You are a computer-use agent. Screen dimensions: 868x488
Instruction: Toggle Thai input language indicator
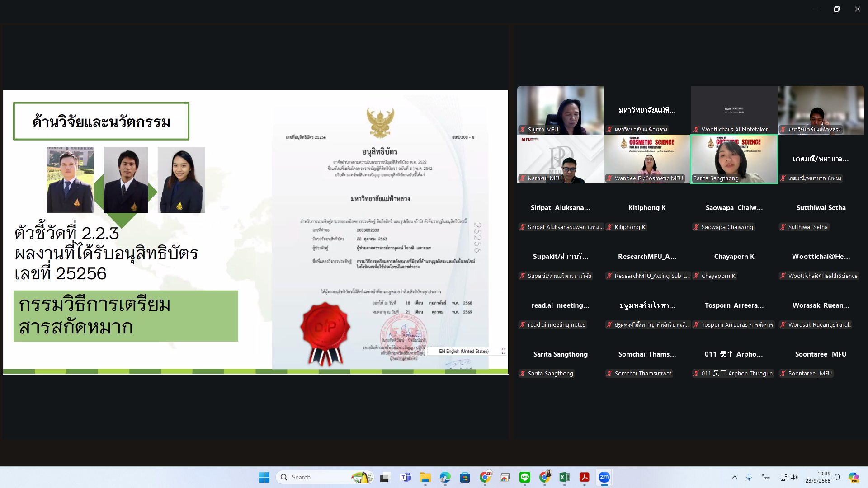766,477
